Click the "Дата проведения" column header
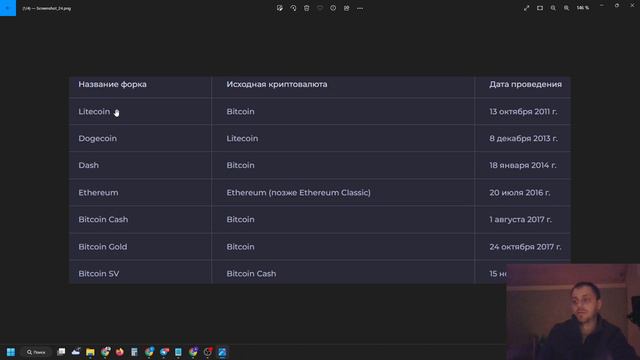 click(525, 84)
